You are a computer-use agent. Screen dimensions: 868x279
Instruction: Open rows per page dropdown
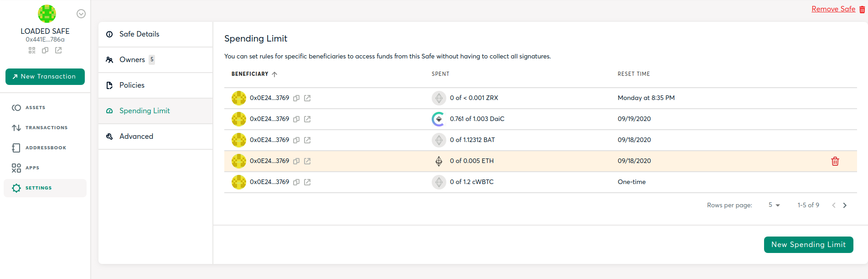click(774, 205)
